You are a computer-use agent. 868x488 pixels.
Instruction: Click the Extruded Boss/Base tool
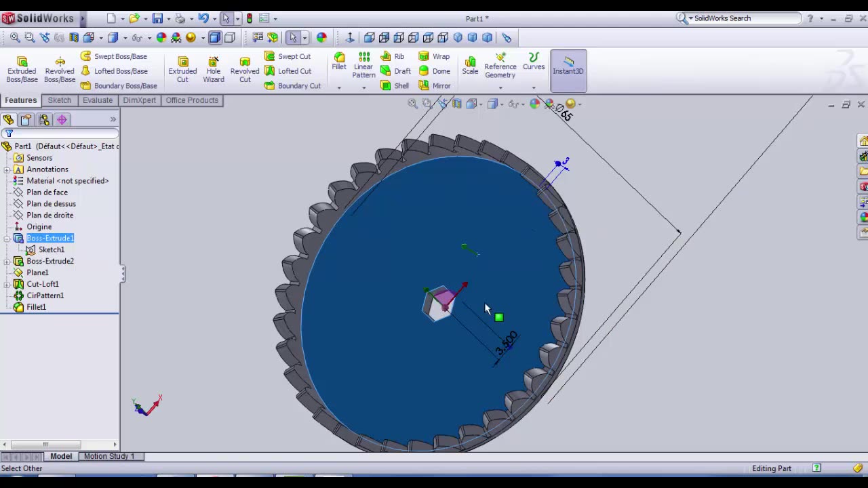pyautogui.click(x=22, y=70)
